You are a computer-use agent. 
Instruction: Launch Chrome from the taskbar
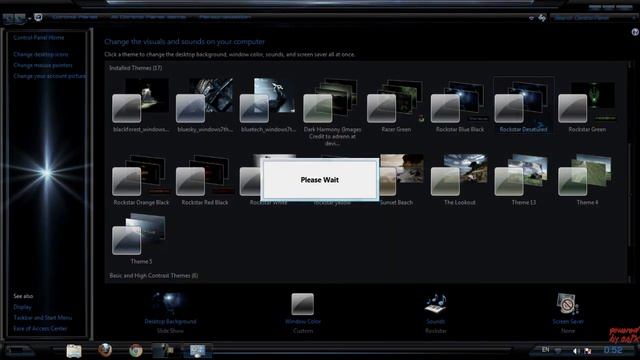coord(136,350)
